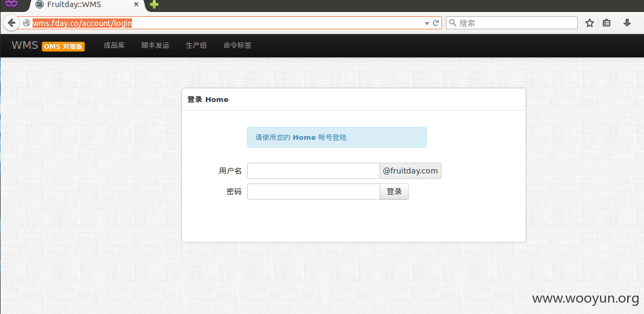Click the 登录 Home panel heading

(208, 99)
